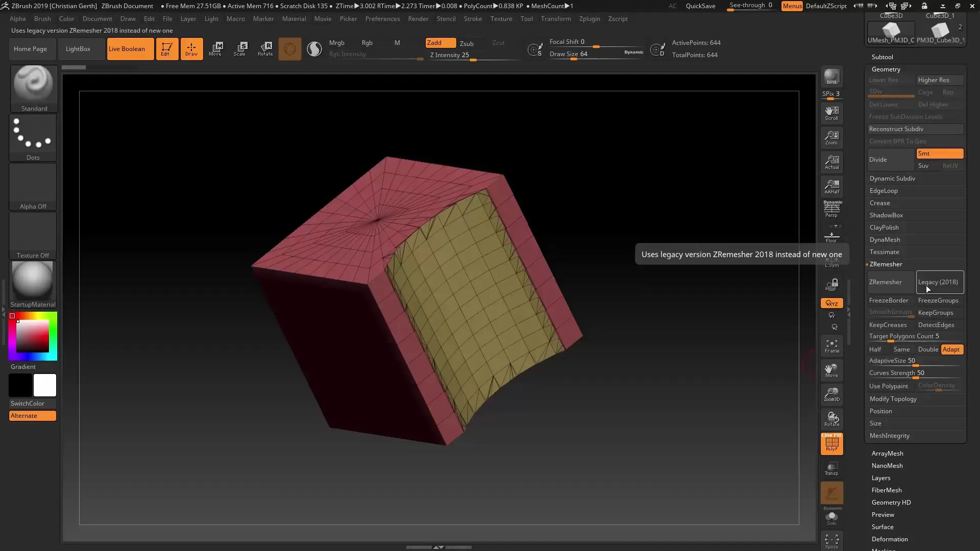Click the AAHalf icon
The height and width of the screenshot is (551, 980).
(831, 187)
